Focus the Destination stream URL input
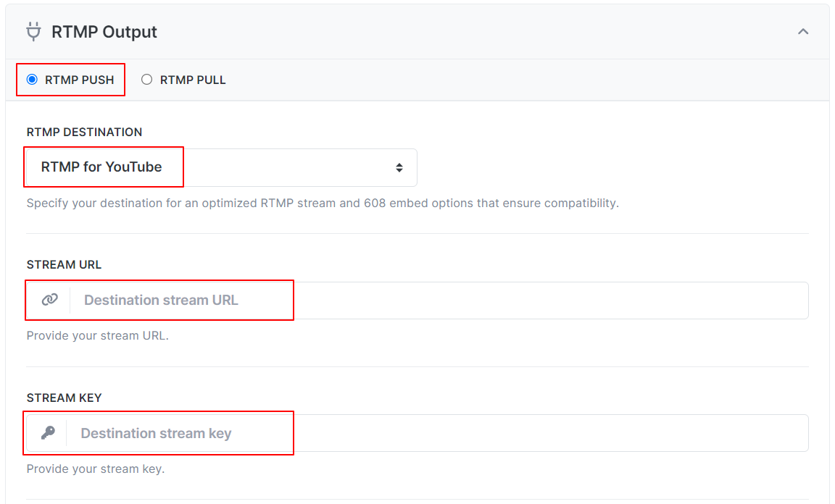 (439, 301)
